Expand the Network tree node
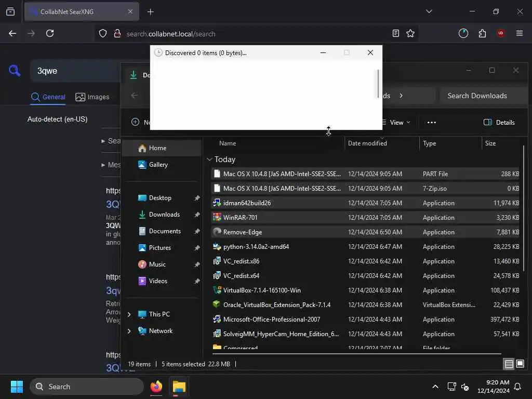Viewport: 532px width, 399px height. [x=129, y=331]
